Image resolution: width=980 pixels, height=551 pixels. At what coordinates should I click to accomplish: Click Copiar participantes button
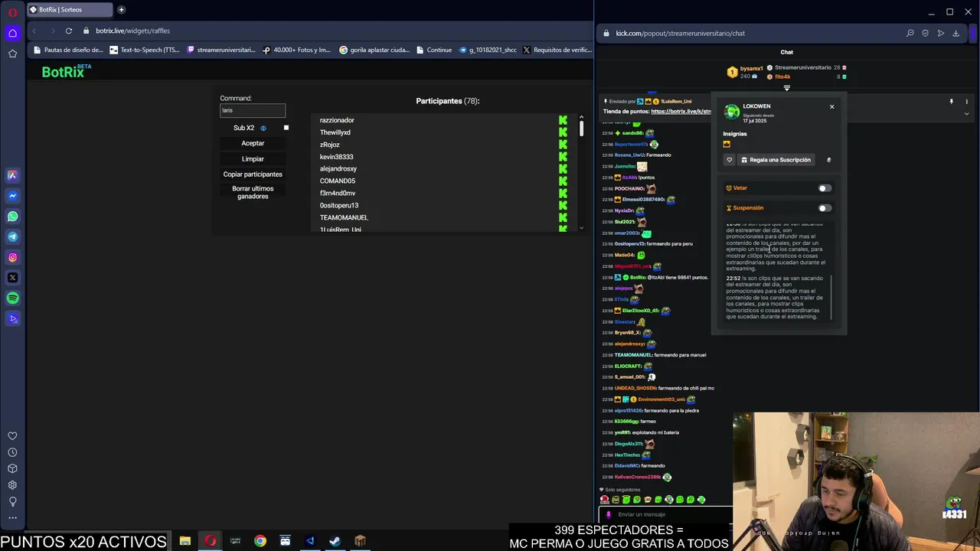point(253,174)
